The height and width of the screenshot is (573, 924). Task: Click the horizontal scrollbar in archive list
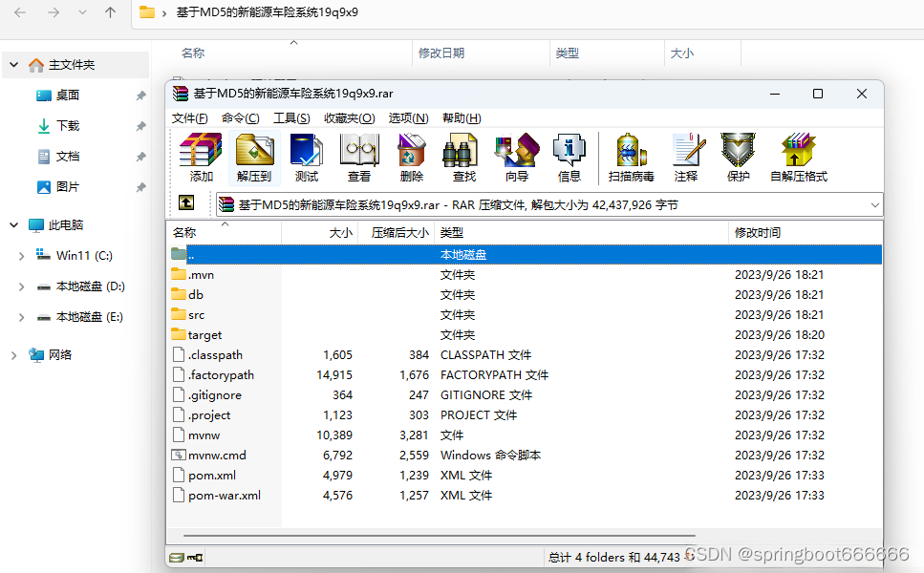[439, 536]
